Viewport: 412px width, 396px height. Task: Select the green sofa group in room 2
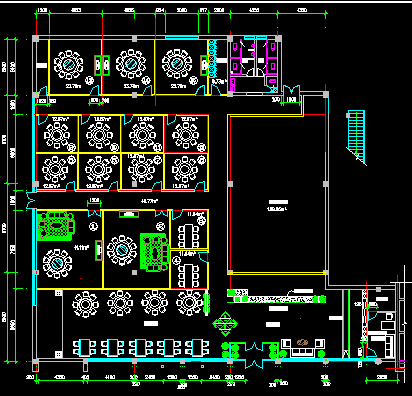click(154, 252)
